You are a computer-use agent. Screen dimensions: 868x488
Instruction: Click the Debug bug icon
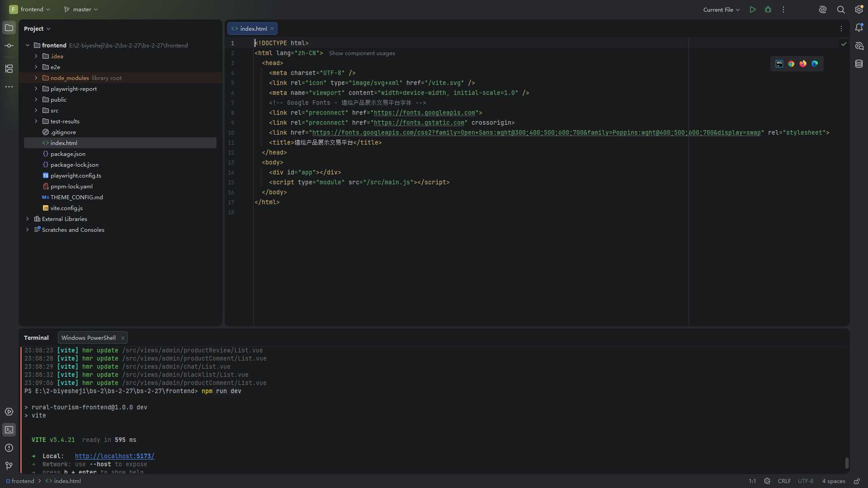pyautogui.click(x=768, y=9)
